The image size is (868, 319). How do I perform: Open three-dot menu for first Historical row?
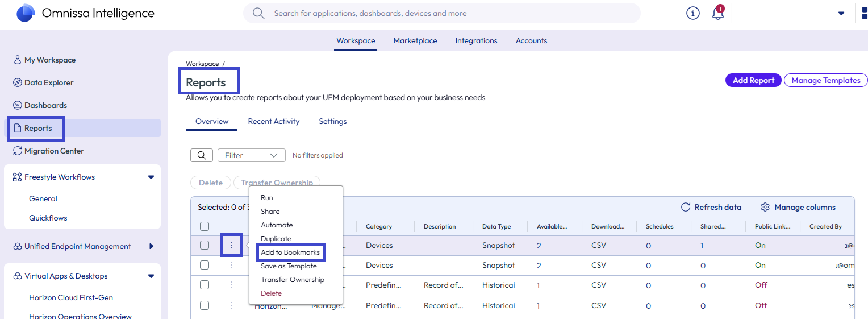click(x=232, y=285)
